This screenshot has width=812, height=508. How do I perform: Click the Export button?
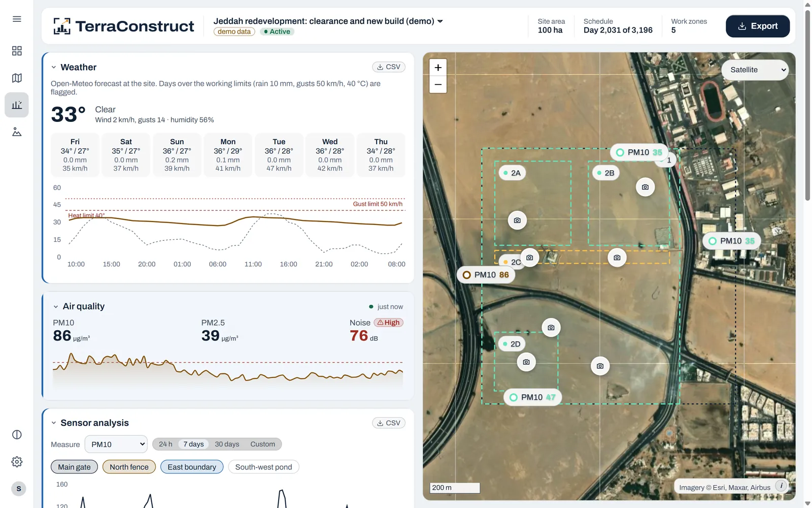[758, 26]
